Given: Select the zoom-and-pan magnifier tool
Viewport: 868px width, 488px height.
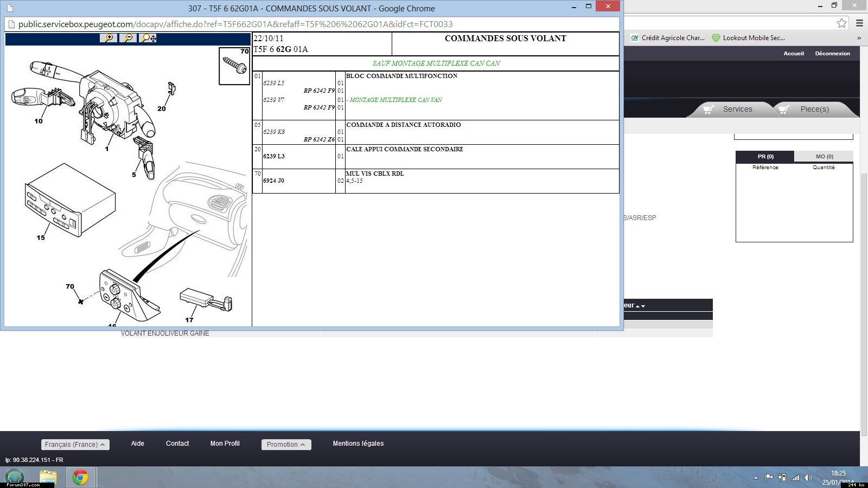Looking at the screenshot, I should (148, 38).
